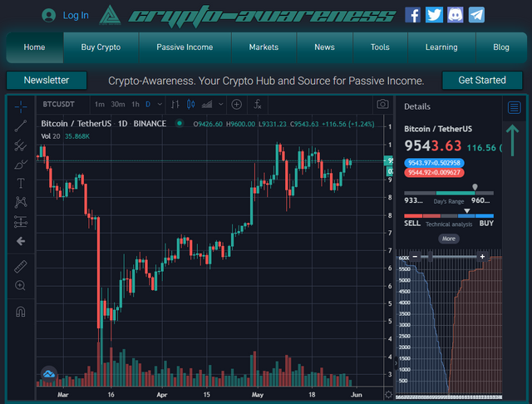
Task: Click the Vol 20 indicator label
Action: [51, 136]
